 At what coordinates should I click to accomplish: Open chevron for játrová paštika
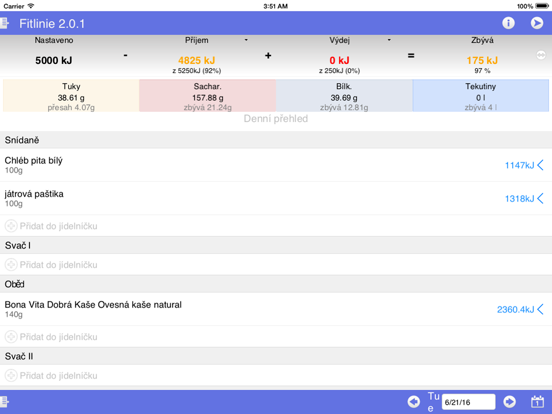tap(540, 198)
